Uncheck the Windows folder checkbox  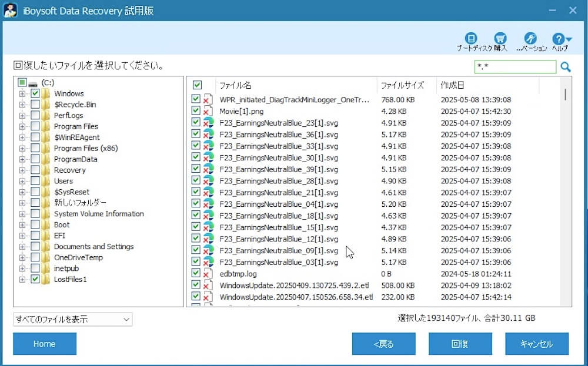pos(35,93)
